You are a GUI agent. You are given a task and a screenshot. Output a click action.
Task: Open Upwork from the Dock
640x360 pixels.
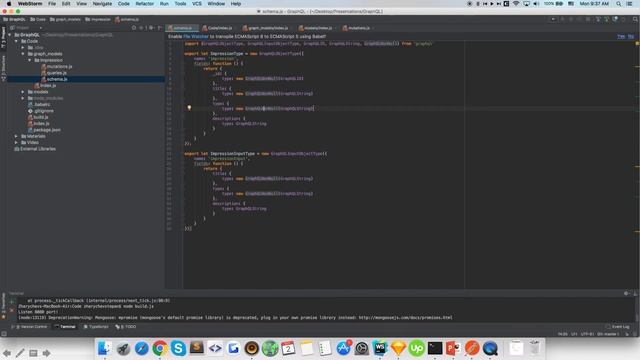tap(417, 348)
